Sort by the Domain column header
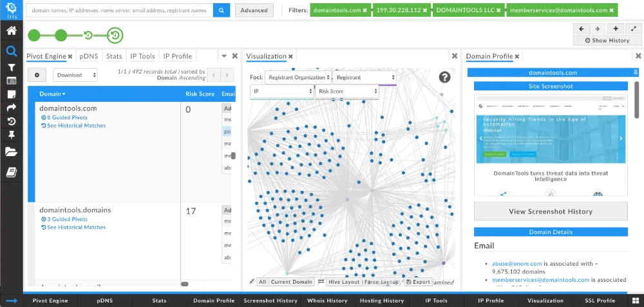 52,94
